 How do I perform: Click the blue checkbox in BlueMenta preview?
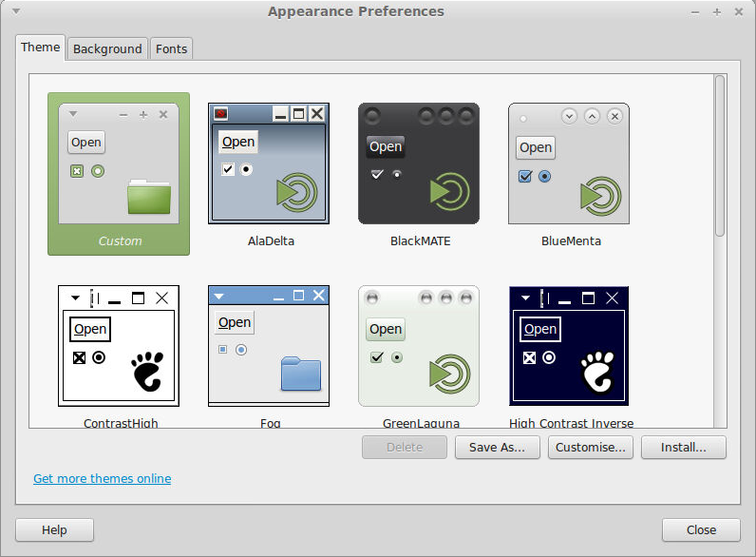tap(525, 176)
